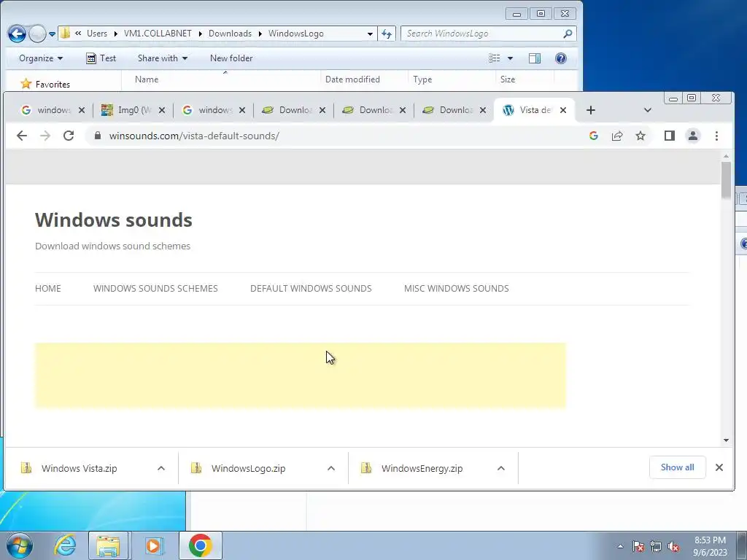Image resolution: width=747 pixels, height=560 pixels.
Task: Share this page using the share icon
Action: 617,136
